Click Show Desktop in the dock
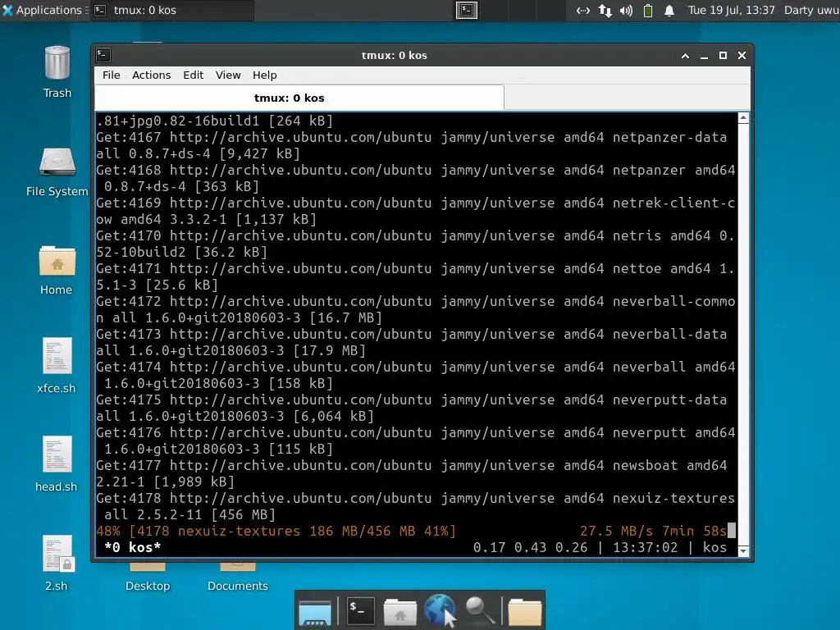 (315, 612)
